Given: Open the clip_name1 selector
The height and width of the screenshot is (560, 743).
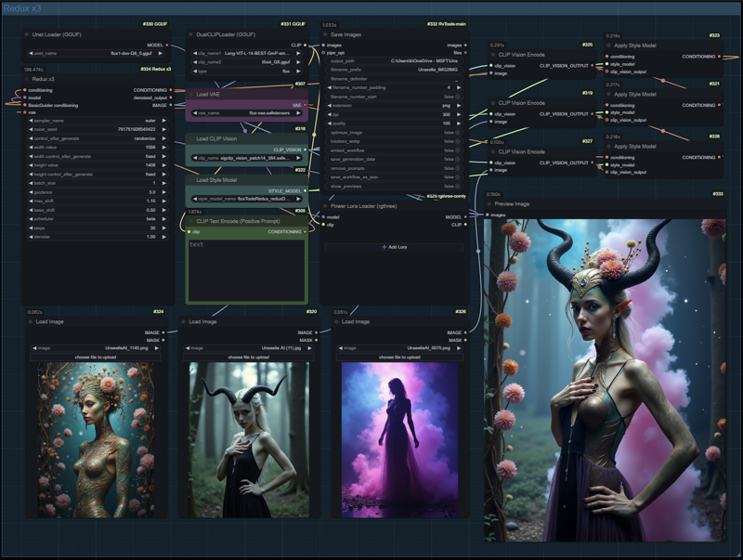Looking at the screenshot, I should 247,54.
